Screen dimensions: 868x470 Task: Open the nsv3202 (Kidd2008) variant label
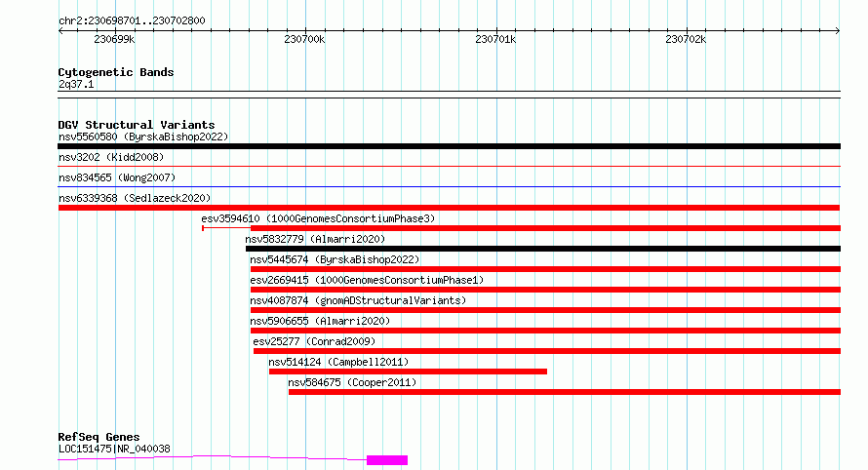point(111,157)
